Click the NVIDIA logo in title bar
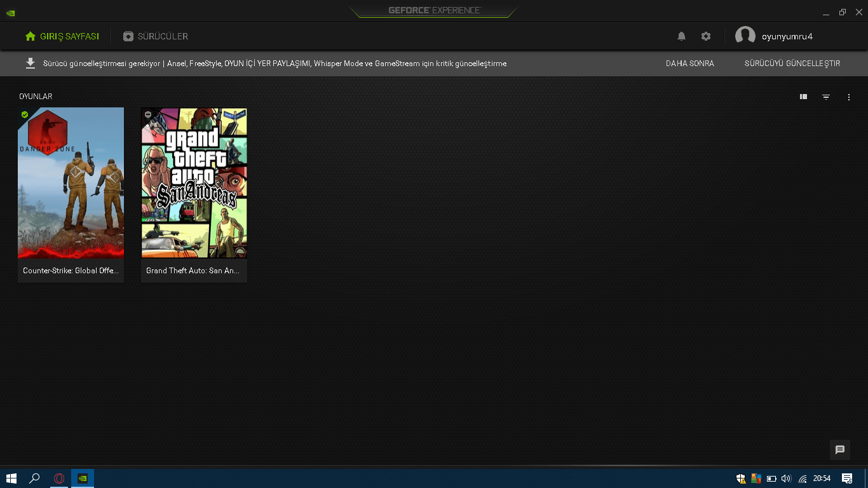 coord(10,12)
